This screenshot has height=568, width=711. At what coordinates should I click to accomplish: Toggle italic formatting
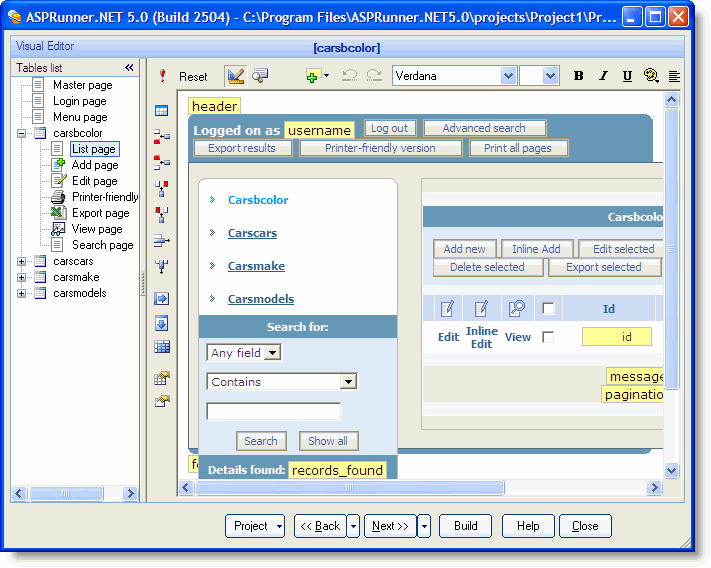coord(603,76)
